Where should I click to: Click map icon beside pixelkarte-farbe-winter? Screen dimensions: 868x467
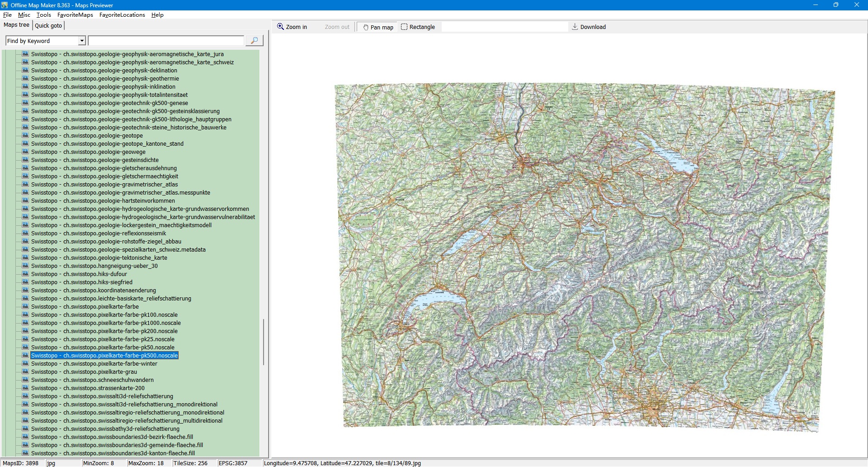click(x=25, y=364)
